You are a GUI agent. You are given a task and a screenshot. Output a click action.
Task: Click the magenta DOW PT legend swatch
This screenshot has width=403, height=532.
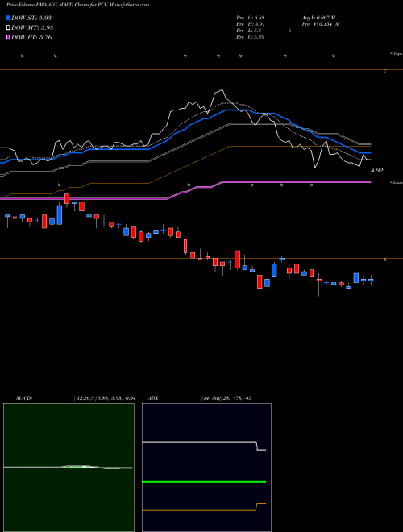coord(9,37)
